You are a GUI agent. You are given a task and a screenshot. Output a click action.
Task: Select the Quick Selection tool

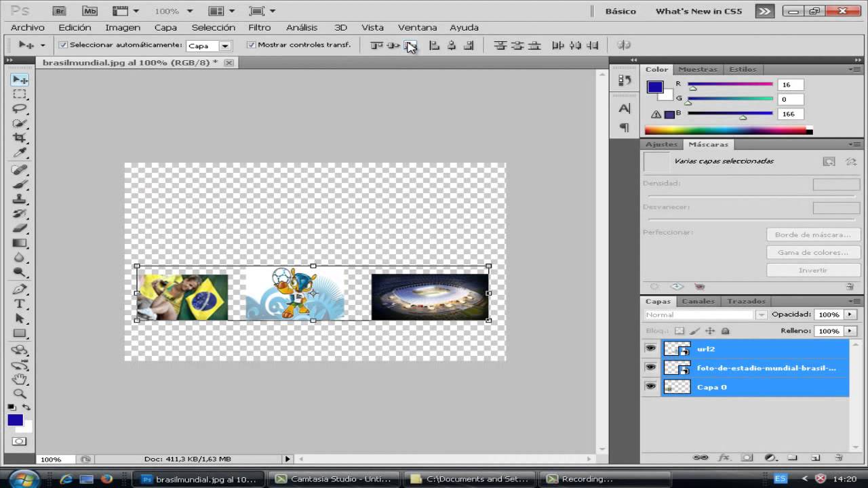tap(20, 124)
